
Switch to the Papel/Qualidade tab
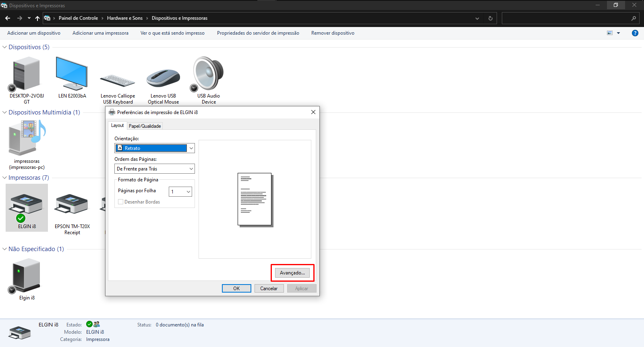pos(145,126)
